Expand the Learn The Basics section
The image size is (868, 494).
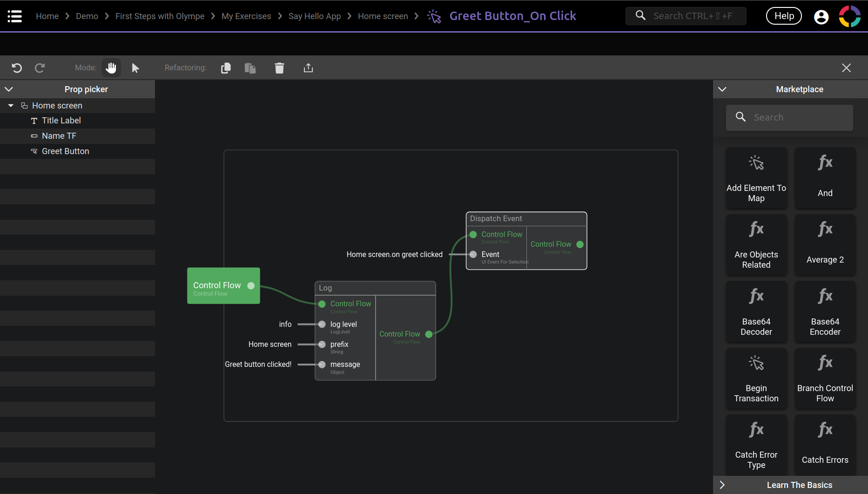pyautogui.click(x=722, y=485)
